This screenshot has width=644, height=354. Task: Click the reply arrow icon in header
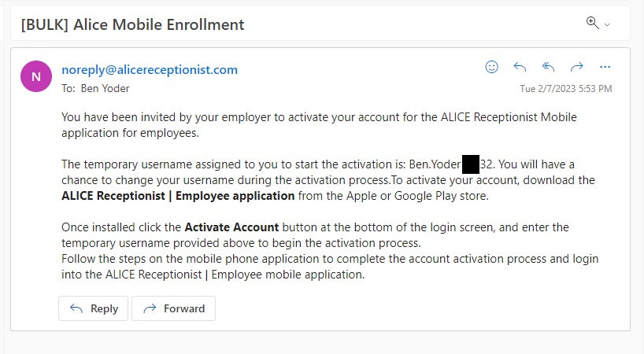(520, 67)
